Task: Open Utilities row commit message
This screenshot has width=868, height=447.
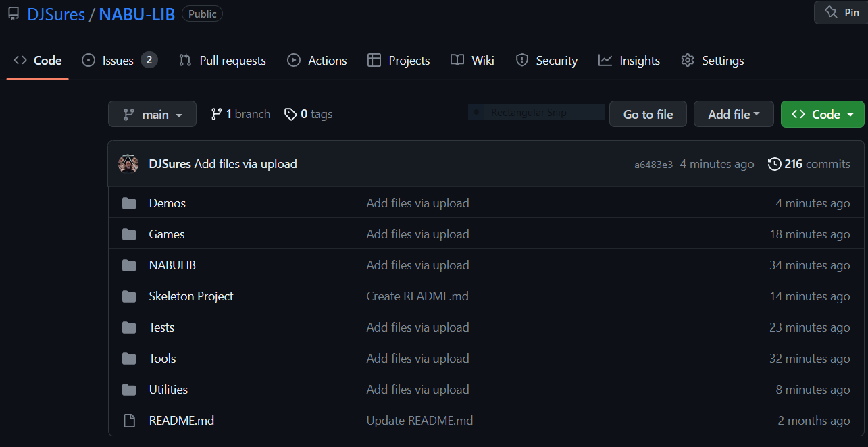Action: [417, 390]
